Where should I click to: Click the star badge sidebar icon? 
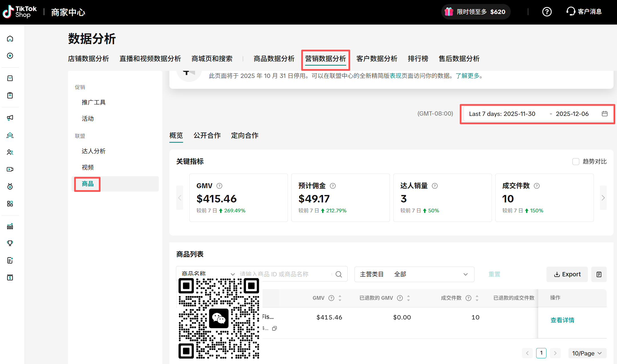click(10, 56)
